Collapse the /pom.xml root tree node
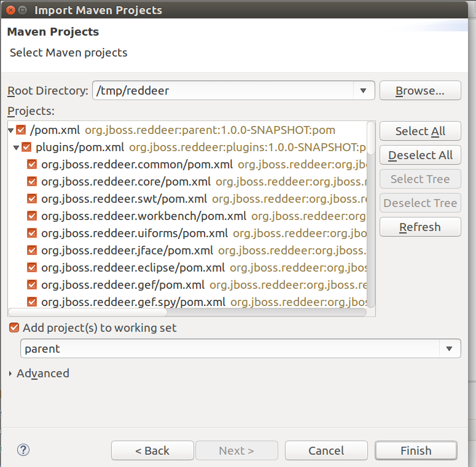The image size is (476, 467). [11, 130]
